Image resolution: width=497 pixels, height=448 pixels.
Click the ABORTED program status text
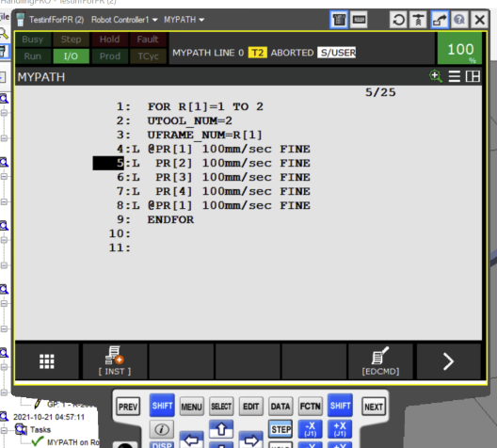(292, 53)
